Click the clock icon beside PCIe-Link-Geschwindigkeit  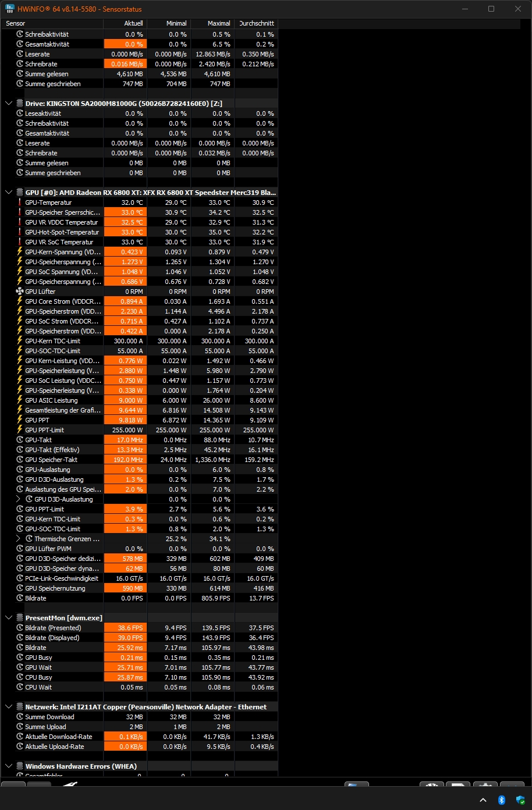tap(20, 578)
